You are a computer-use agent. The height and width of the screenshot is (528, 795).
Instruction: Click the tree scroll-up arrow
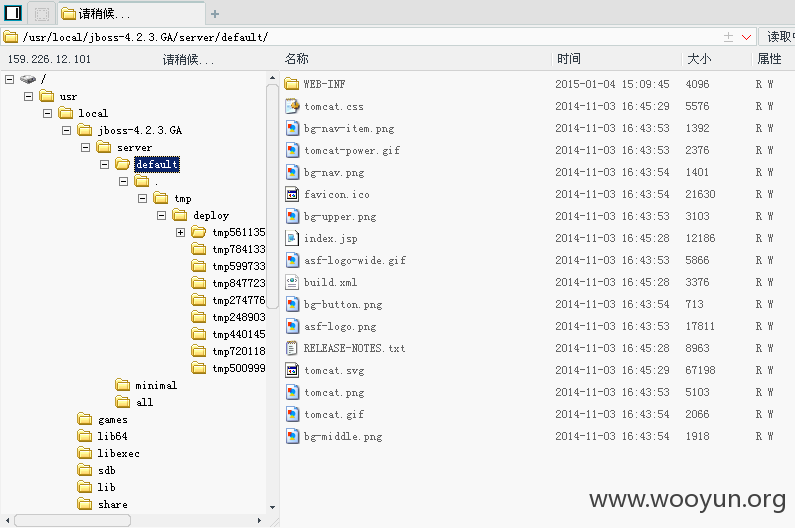(272, 78)
